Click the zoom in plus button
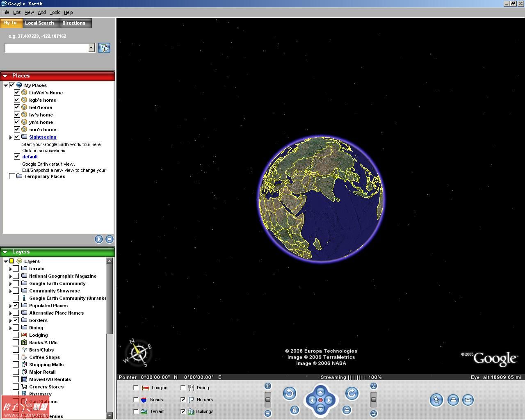The image size is (525, 420). tap(268, 386)
